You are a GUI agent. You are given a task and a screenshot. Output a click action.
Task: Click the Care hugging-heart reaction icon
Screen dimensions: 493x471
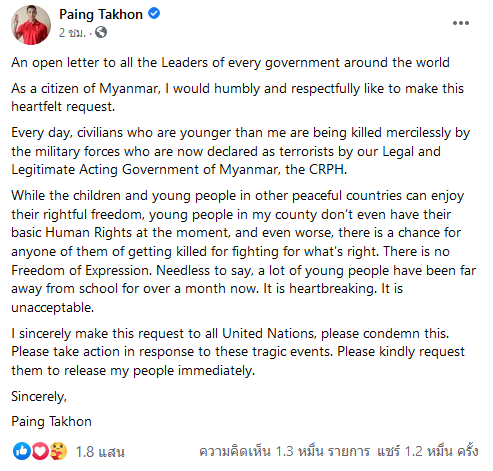point(58,451)
